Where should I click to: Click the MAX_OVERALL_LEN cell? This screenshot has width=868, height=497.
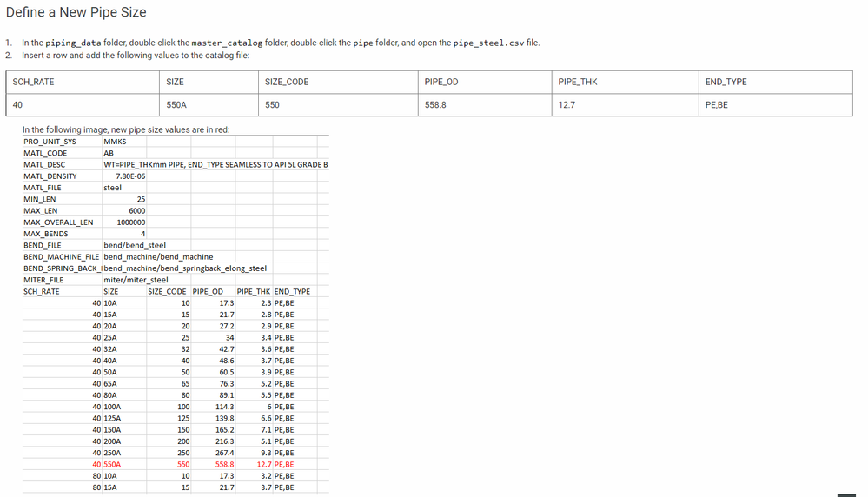pos(59,222)
